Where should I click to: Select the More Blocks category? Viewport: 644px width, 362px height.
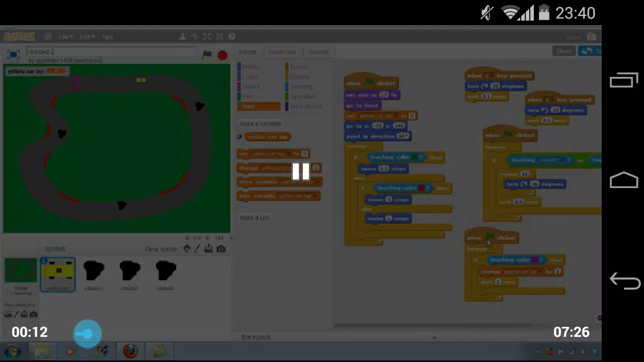(x=305, y=107)
